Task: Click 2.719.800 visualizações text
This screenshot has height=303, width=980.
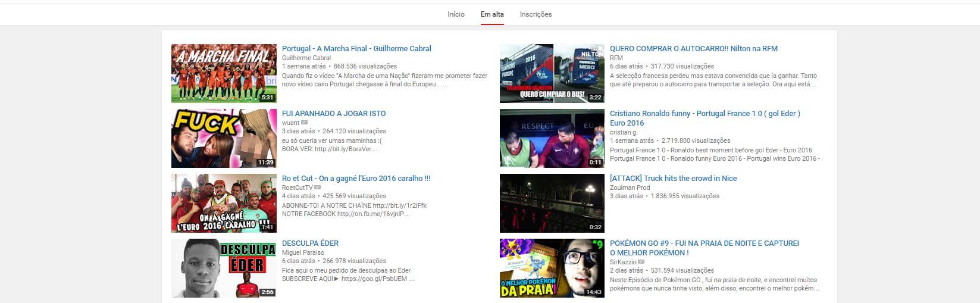Action: (696, 141)
